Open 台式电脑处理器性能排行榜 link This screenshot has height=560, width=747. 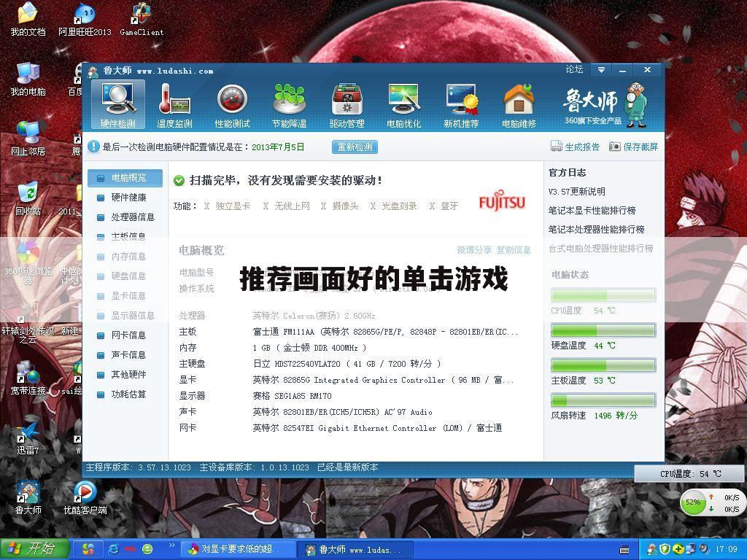[x=601, y=249]
